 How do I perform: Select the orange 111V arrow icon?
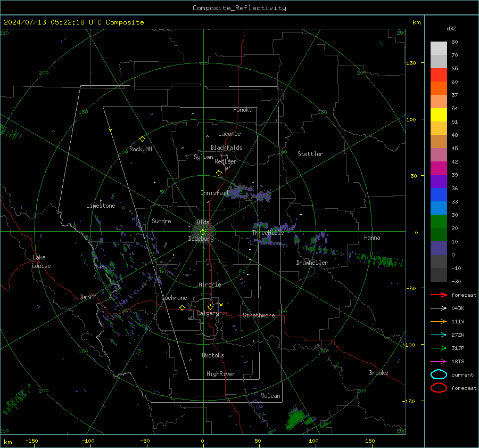(x=439, y=321)
